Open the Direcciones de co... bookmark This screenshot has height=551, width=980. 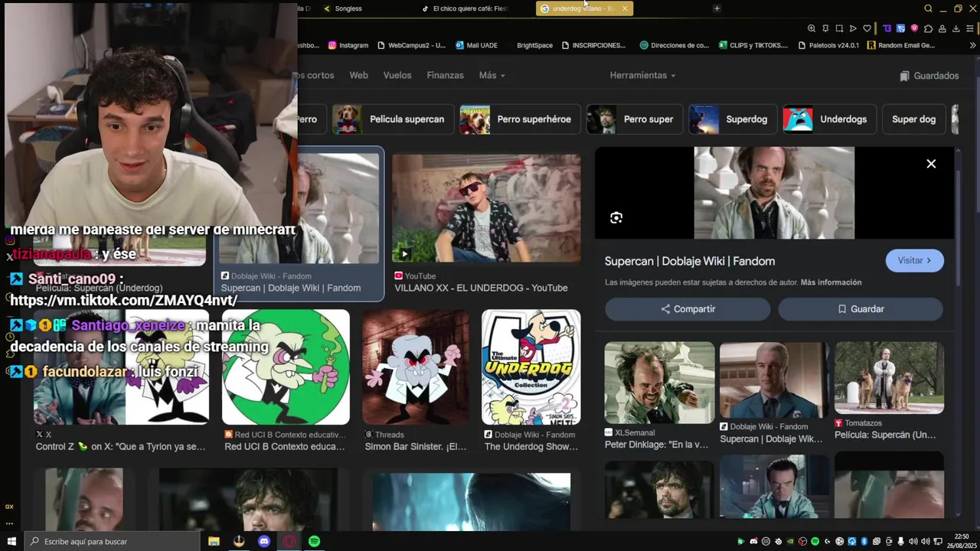[x=674, y=45]
